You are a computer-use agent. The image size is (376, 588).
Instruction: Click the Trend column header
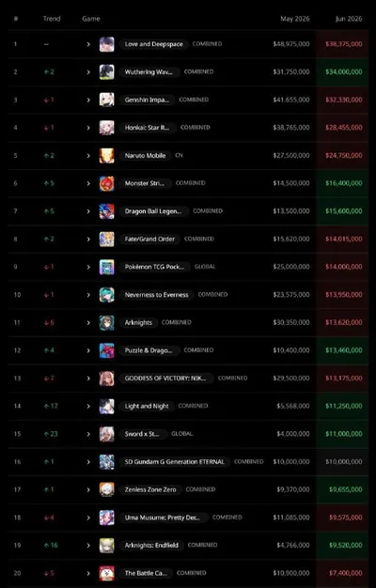[52, 19]
